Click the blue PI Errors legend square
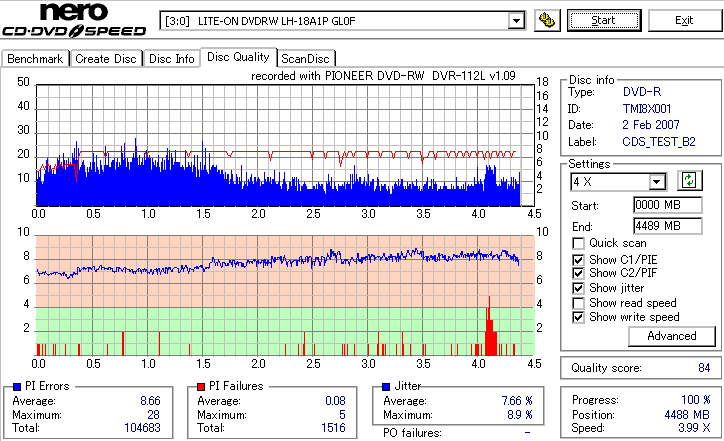 (18, 387)
